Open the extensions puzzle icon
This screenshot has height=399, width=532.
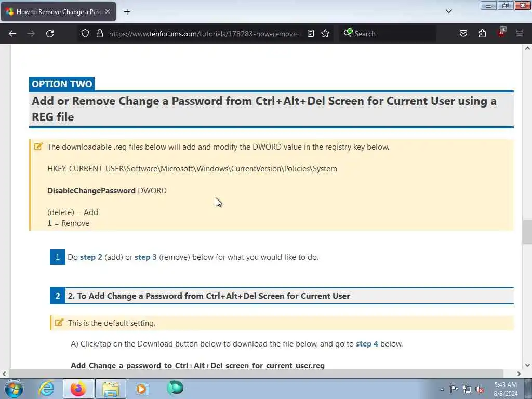[482, 33]
